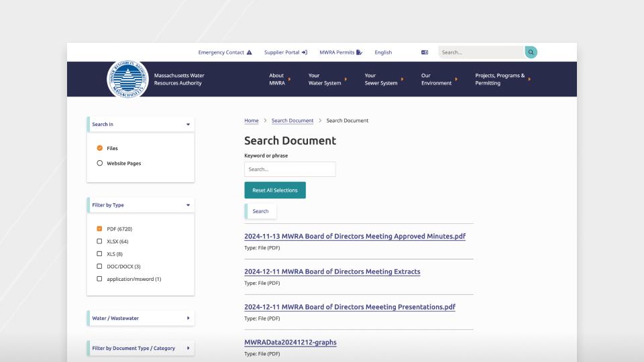This screenshot has width=644, height=362.
Task: Click the Emergency Contact warning triangle icon
Action: coord(250,52)
